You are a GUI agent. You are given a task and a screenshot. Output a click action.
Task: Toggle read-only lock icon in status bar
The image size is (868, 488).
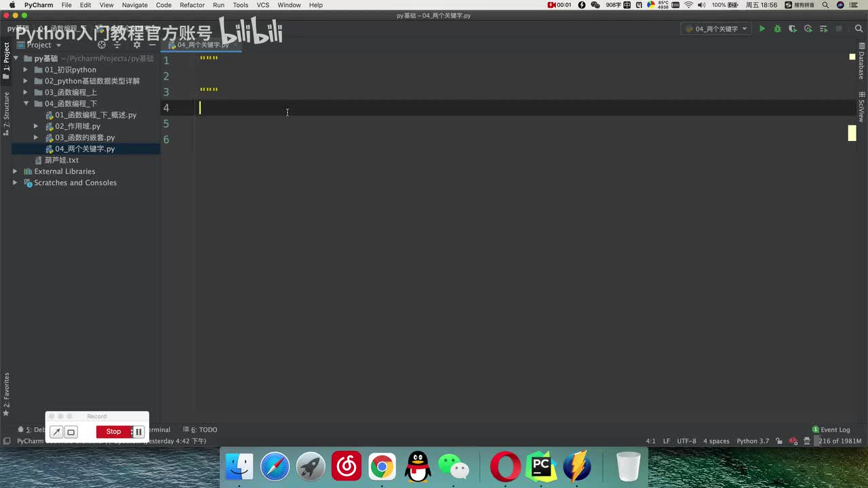point(779,441)
